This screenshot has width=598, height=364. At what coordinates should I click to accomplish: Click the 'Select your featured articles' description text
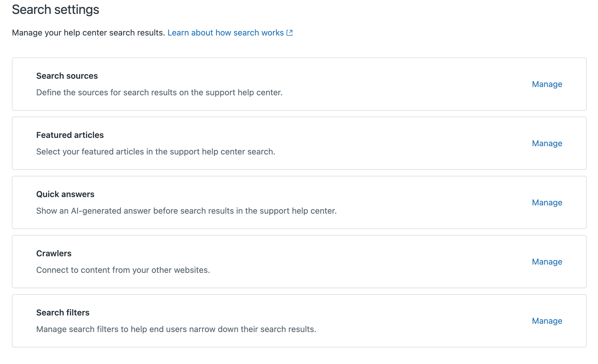pyautogui.click(x=156, y=152)
